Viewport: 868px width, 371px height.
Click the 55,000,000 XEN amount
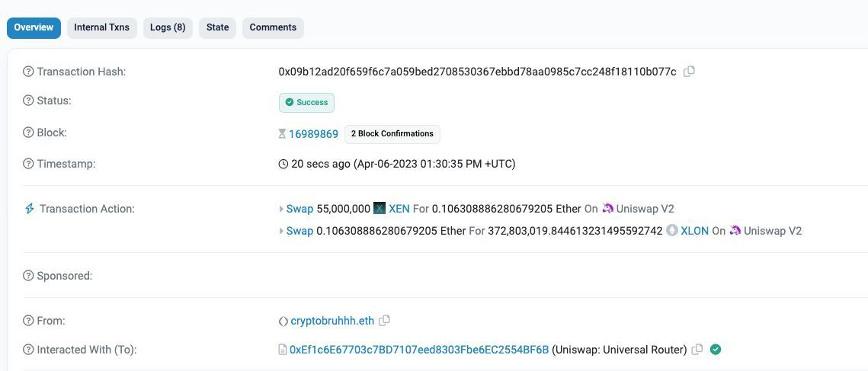[x=343, y=209]
